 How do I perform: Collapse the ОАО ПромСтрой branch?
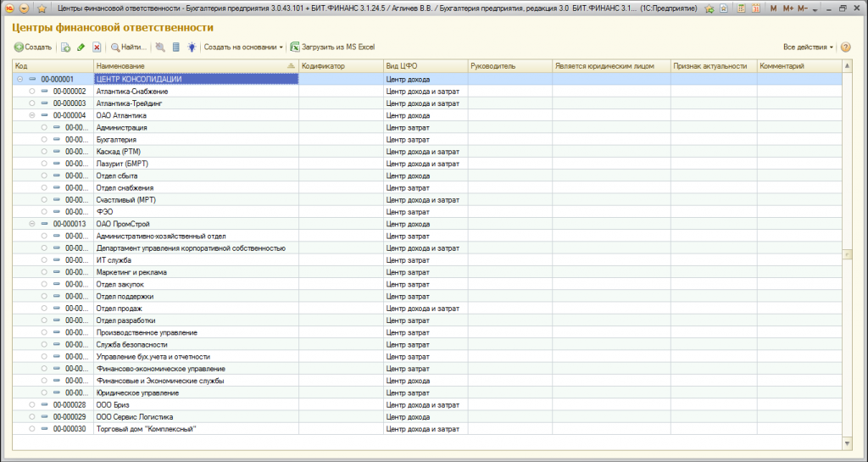click(31, 224)
